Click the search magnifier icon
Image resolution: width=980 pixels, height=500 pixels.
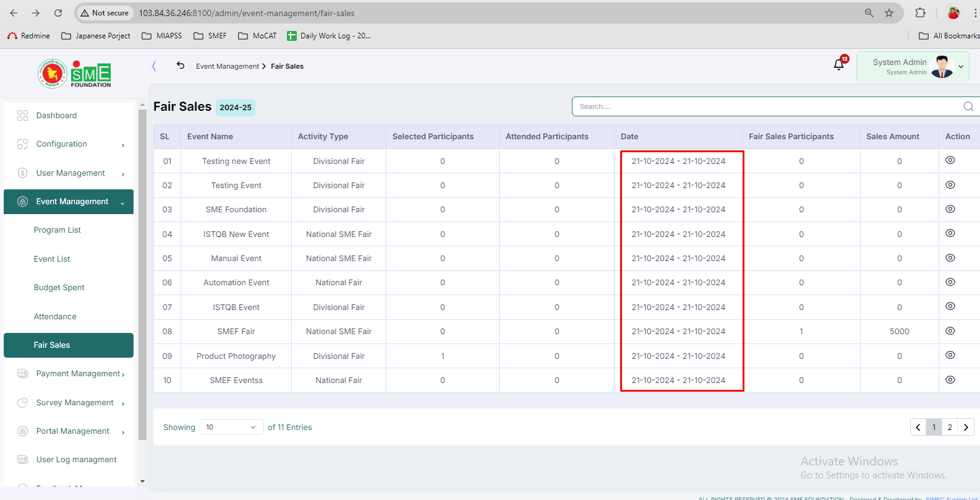968,106
